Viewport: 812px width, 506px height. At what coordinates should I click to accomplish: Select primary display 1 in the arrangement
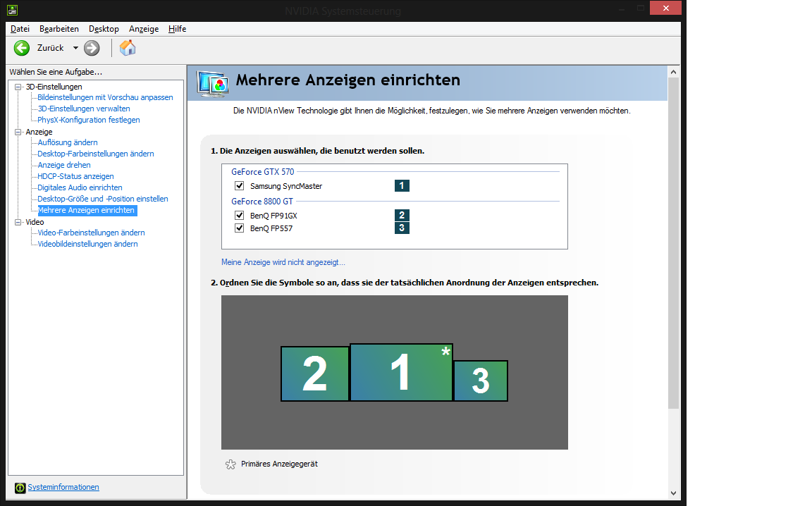(x=401, y=372)
